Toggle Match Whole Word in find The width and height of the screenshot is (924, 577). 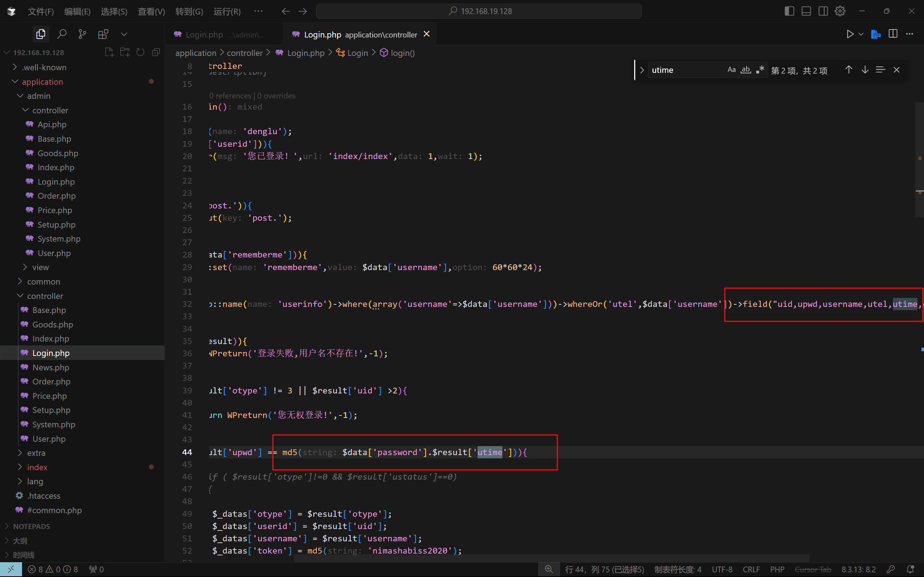(x=746, y=70)
